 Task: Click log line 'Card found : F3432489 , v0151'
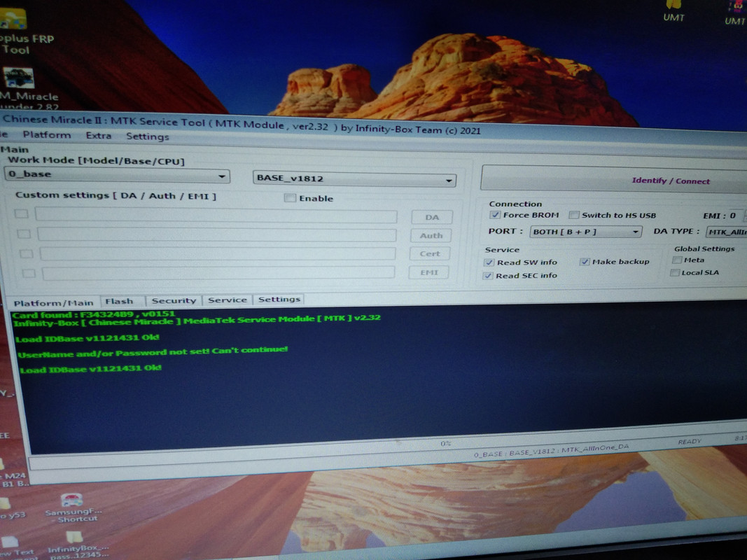pyautogui.click(x=93, y=315)
